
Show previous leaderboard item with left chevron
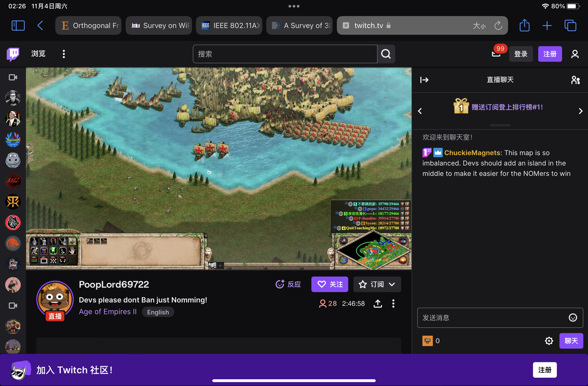click(420, 111)
